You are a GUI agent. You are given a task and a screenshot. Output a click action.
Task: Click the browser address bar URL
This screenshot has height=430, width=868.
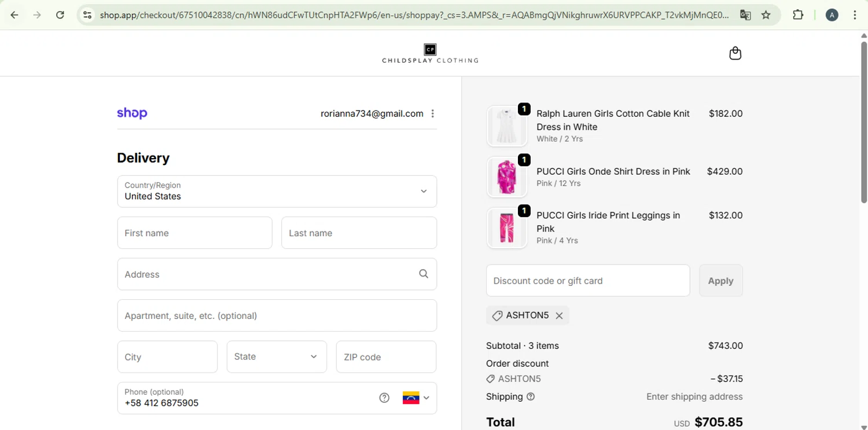pyautogui.click(x=414, y=15)
